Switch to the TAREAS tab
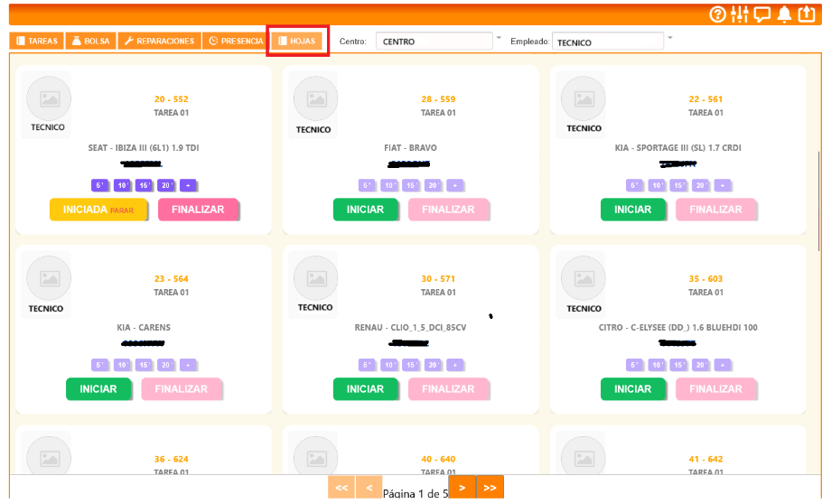 click(36, 41)
